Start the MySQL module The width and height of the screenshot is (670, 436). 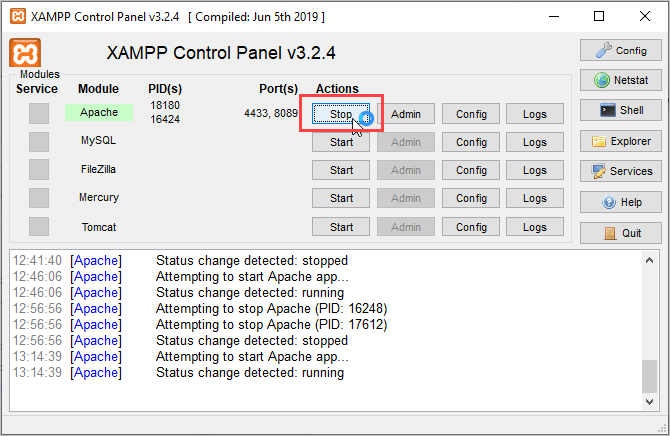pyautogui.click(x=341, y=142)
